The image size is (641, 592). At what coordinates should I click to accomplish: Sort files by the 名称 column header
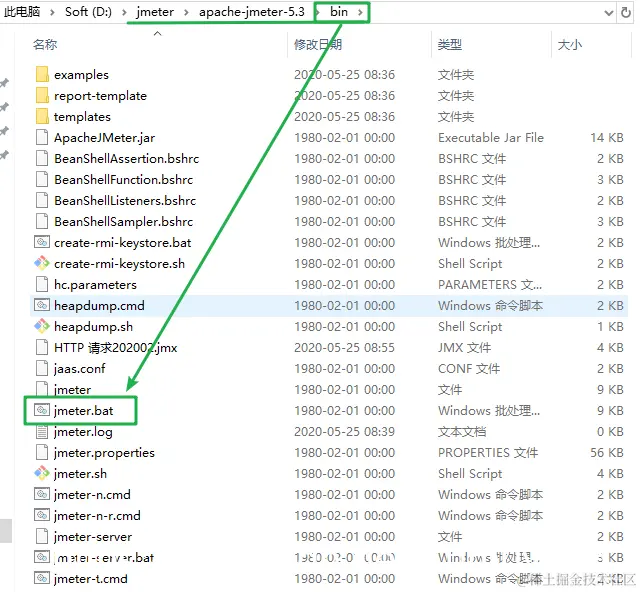click(45, 44)
